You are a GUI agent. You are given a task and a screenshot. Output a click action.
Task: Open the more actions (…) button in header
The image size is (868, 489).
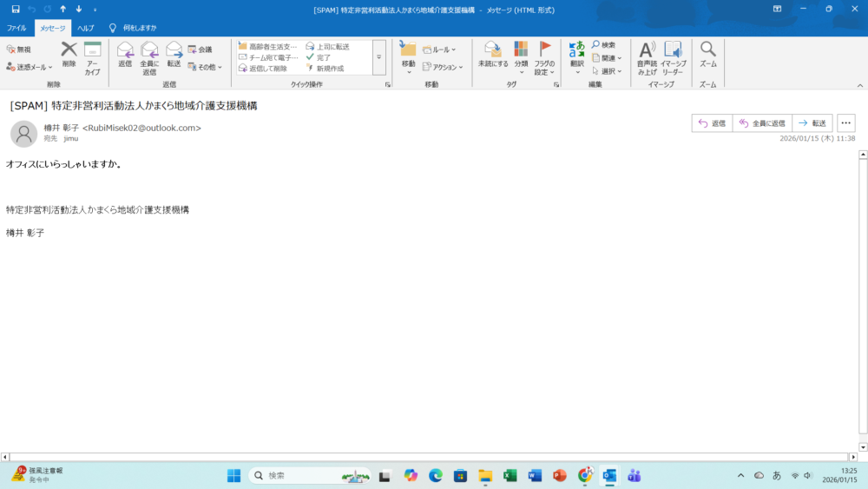[x=846, y=123]
